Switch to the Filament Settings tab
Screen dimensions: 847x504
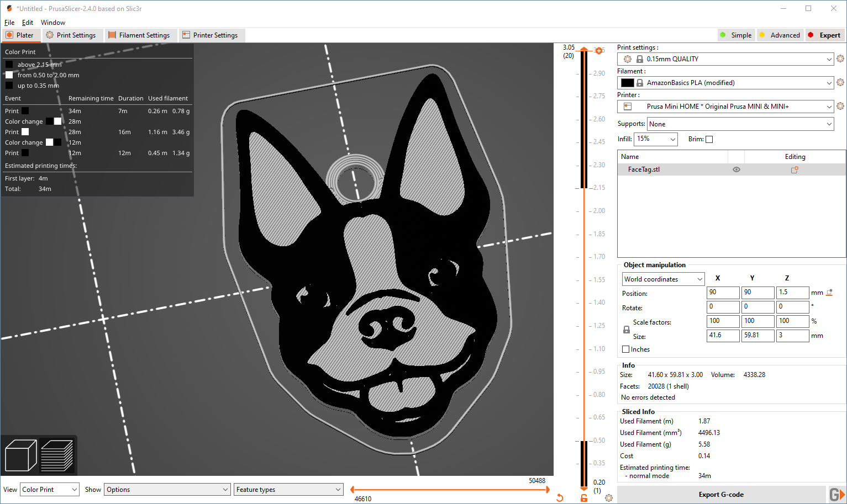click(x=139, y=35)
